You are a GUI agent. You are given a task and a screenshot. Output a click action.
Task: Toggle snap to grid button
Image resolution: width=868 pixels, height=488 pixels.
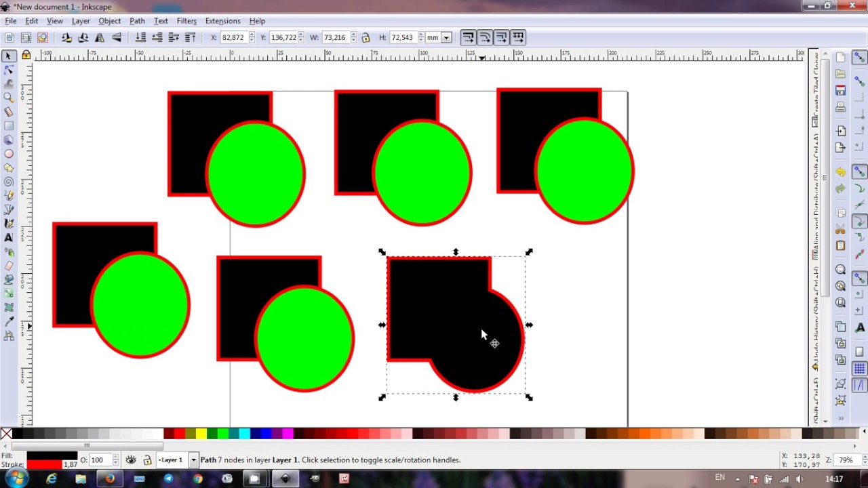pos(859,369)
